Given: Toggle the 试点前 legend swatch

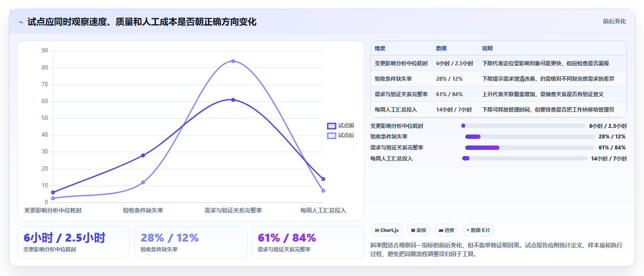Looking at the screenshot, I should [331, 126].
